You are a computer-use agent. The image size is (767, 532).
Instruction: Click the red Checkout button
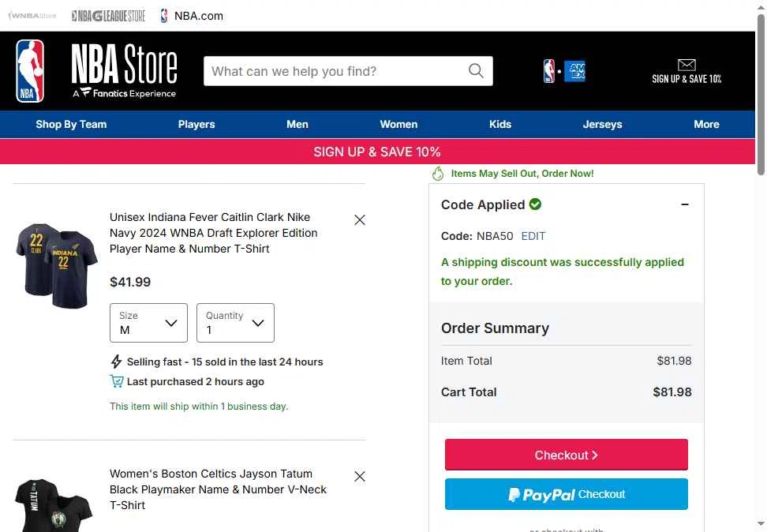(x=567, y=455)
